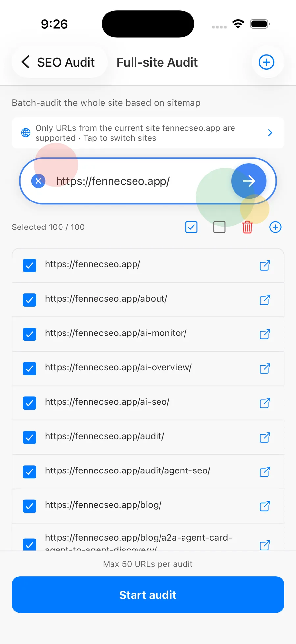Screen dimensions: 296x644
Task: Open the /ai-seo/ page externally
Action: point(265,403)
